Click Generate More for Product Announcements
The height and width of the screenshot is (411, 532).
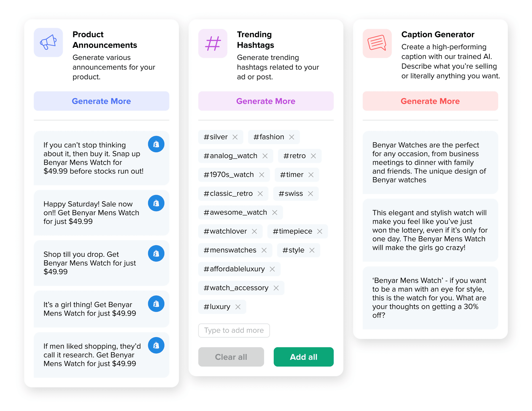(x=101, y=101)
